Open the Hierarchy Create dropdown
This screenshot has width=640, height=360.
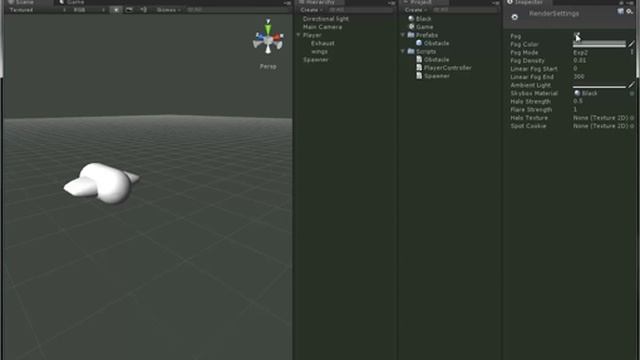(311, 10)
